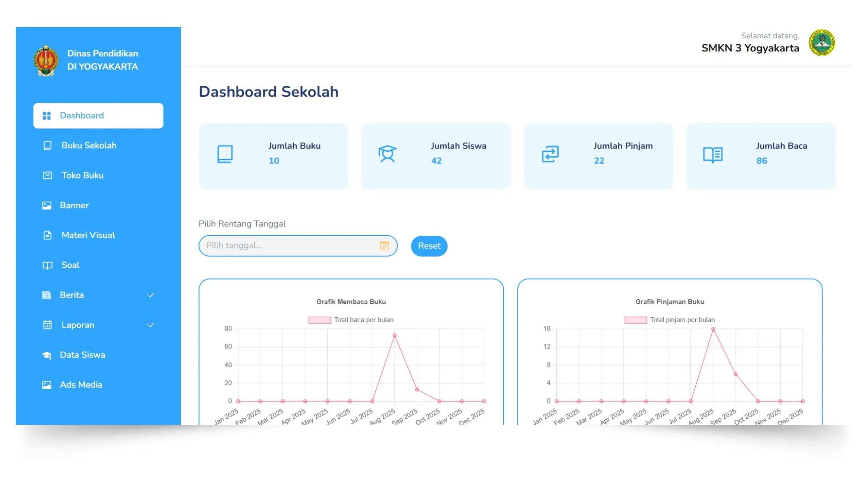Click the Toko Buku store icon
The height and width of the screenshot is (488, 868).
pyautogui.click(x=47, y=175)
